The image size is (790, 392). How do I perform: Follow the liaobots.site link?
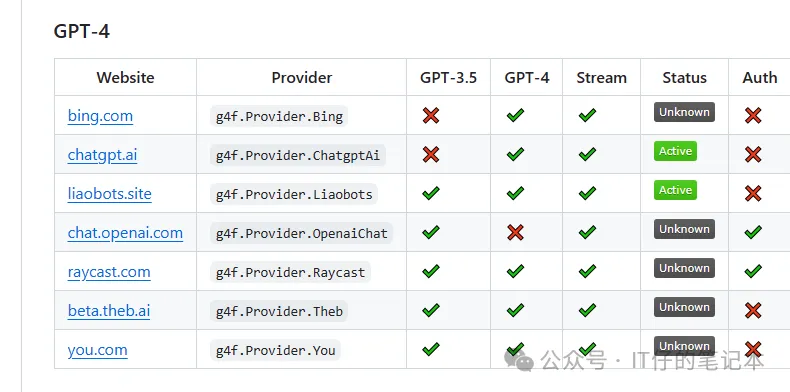click(x=109, y=193)
